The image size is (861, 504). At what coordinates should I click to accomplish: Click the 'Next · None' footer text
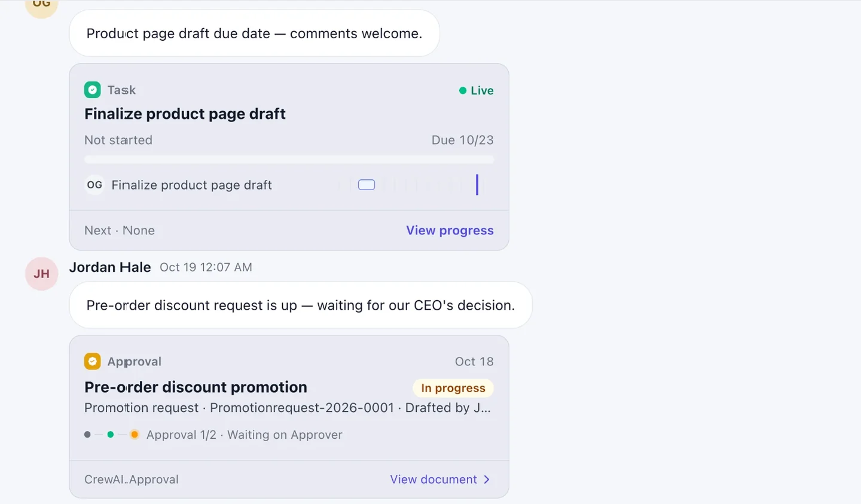coord(120,231)
